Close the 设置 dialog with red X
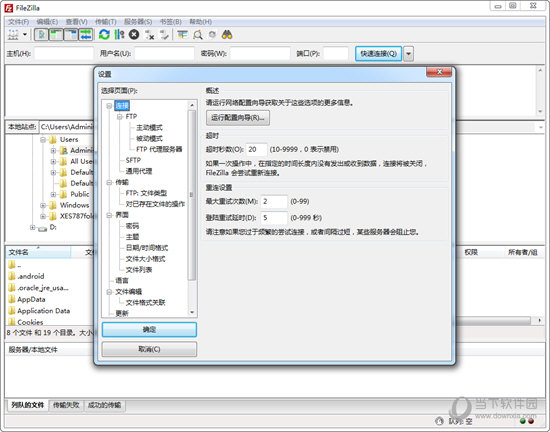550x432 pixels. [x=439, y=72]
